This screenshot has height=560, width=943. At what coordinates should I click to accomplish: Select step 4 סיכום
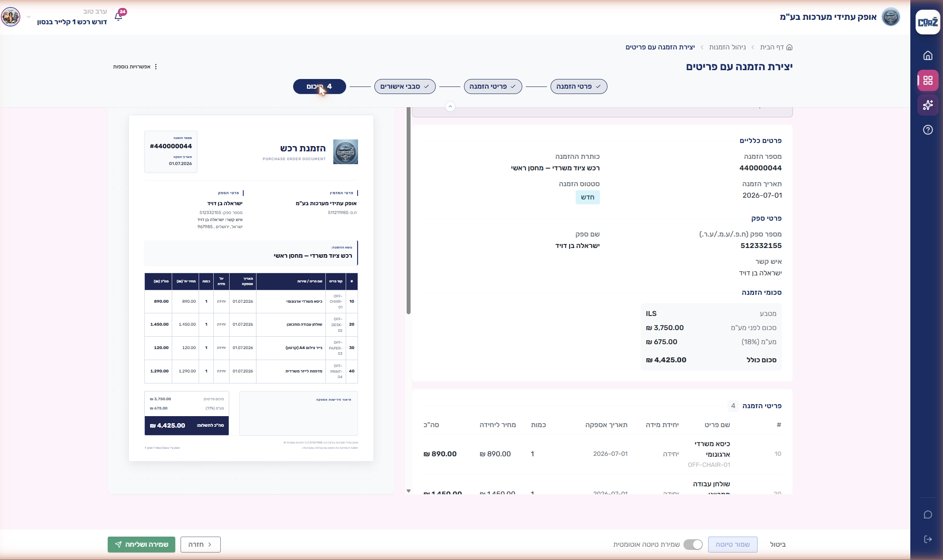pos(319,86)
